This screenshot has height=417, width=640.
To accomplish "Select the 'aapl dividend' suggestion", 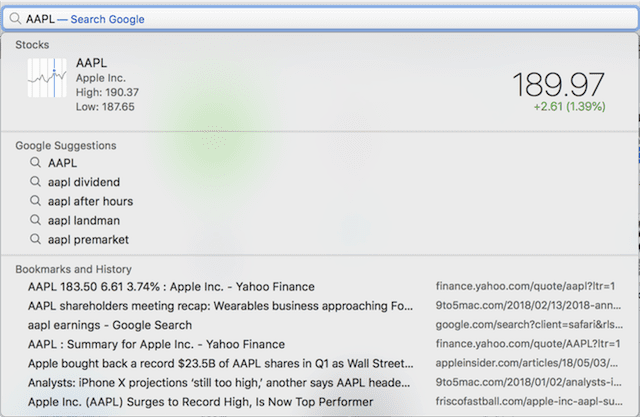I will pyautogui.click(x=84, y=182).
